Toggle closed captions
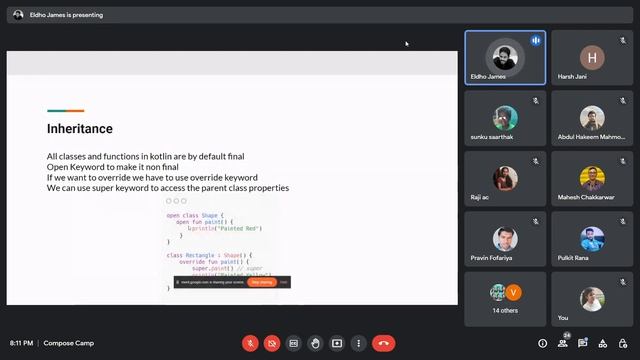 [x=293, y=343]
